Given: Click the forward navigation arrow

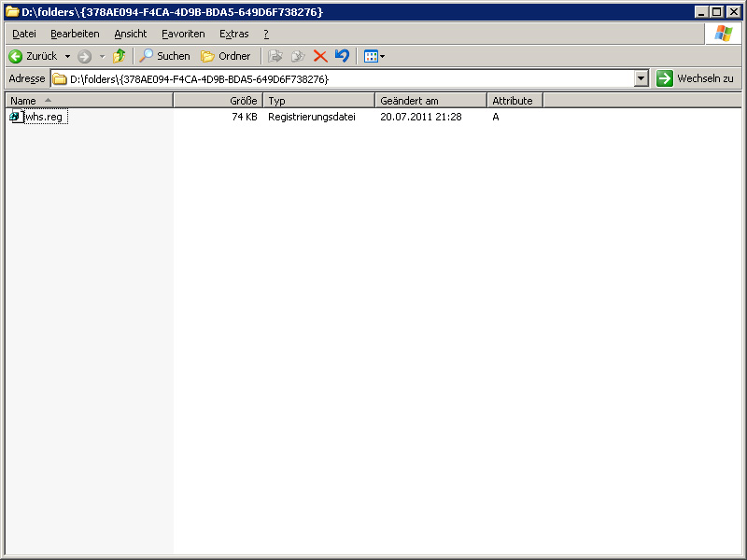Looking at the screenshot, I should (x=85, y=56).
